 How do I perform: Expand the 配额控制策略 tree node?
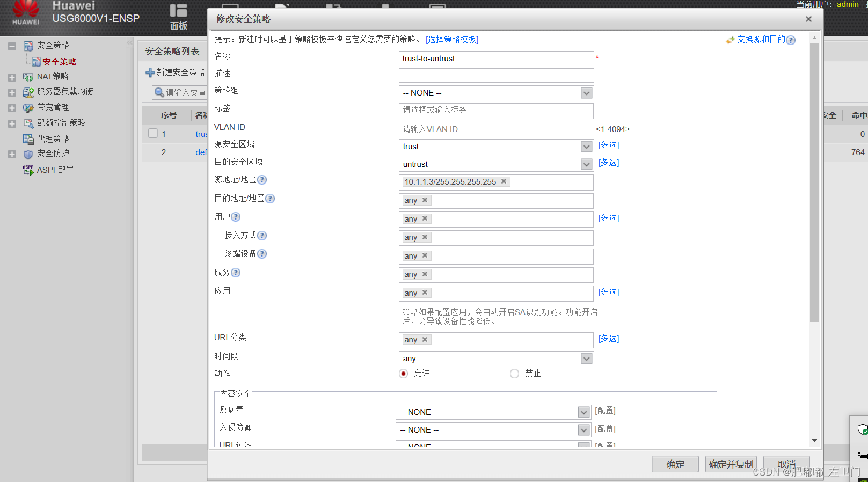[x=12, y=123]
